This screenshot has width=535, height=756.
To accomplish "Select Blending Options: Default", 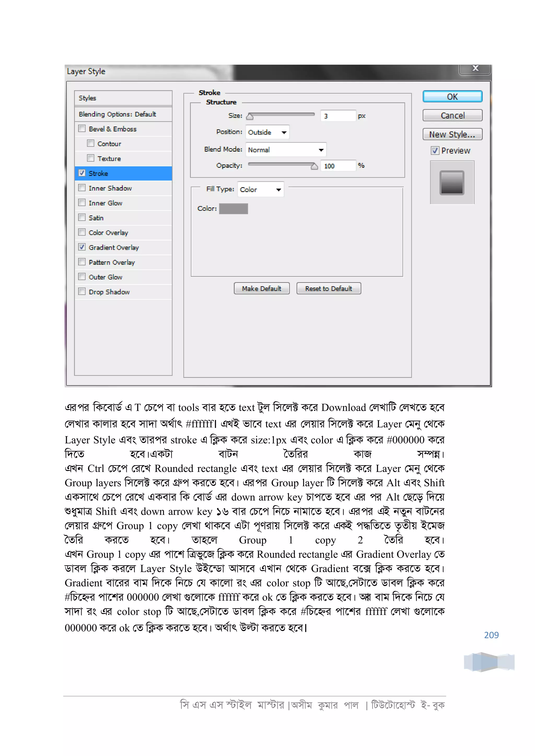I will pos(123,114).
